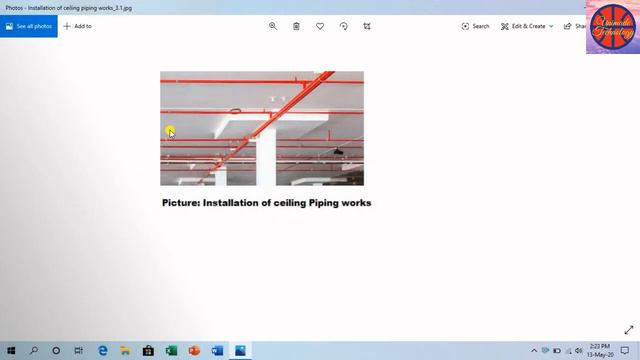Viewport: 640px width, 360px height.
Task: Delete the photo with the trash icon
Action: (x=296, y=26)
